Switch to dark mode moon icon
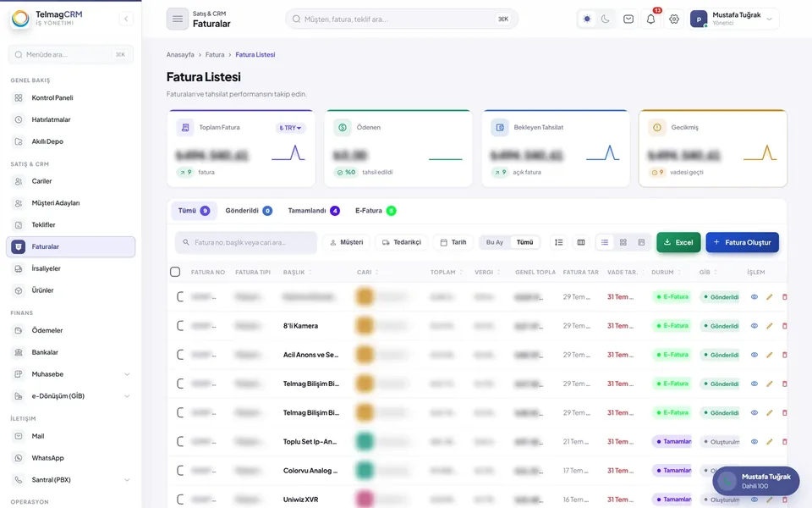Viewport: 812px width, 508px height. (606, 19)
